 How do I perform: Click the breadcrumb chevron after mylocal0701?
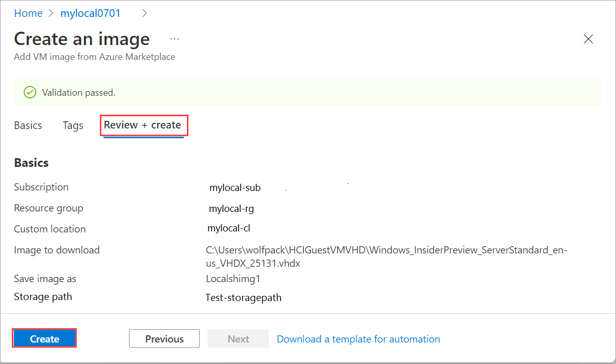144,13
